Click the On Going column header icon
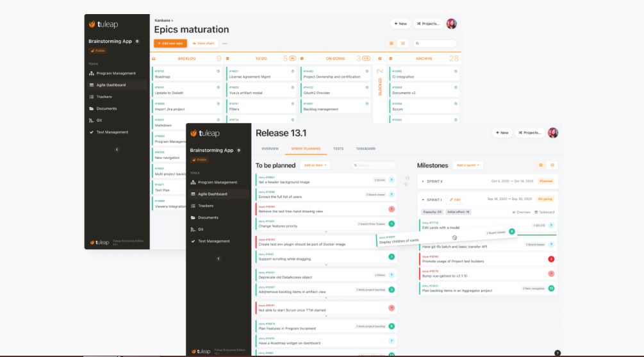 302,59
